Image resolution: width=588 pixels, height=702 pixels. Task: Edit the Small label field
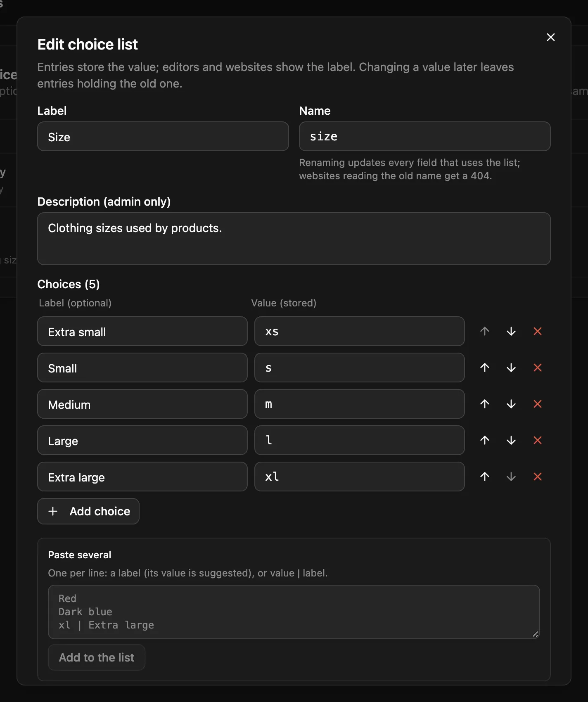pyautogui.click(x=142, y=368)
